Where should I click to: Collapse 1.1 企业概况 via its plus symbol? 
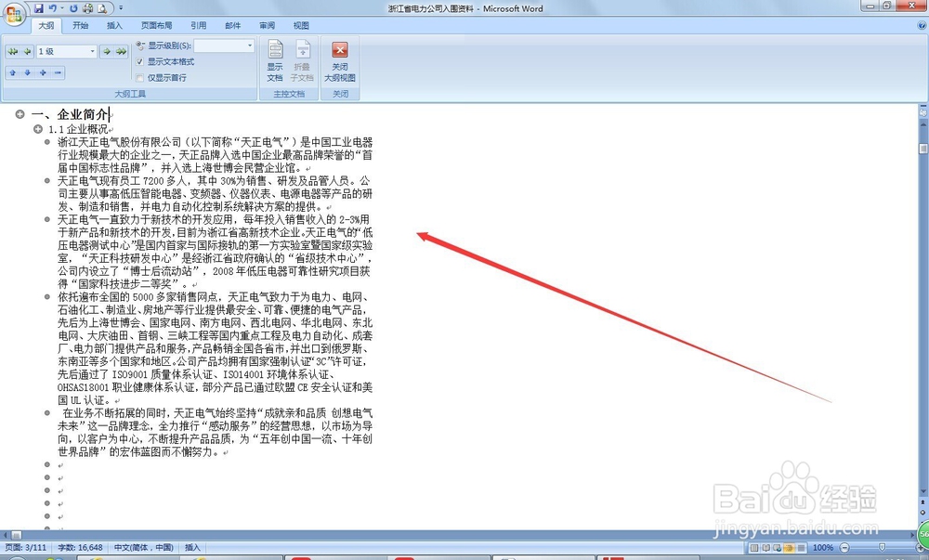(38, 128)
